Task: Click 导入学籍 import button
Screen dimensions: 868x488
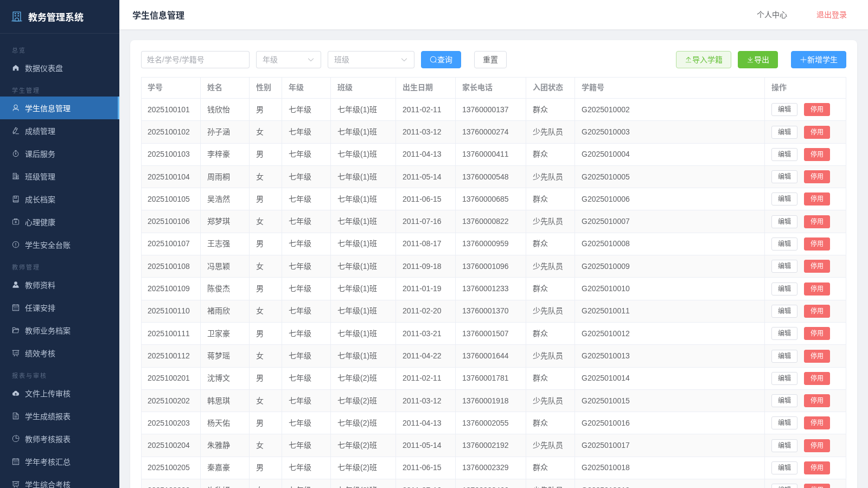Action: pyautogui.click(x=704, y=60)
